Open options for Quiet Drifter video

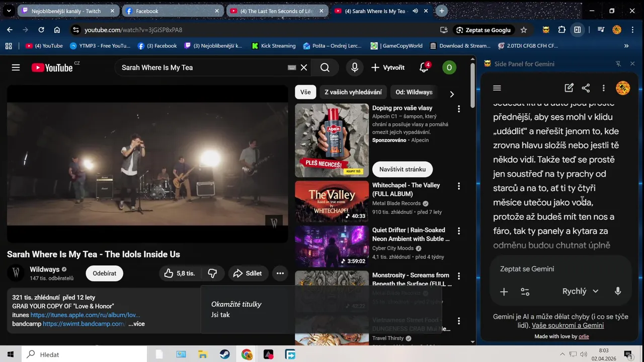coord(458,231)
